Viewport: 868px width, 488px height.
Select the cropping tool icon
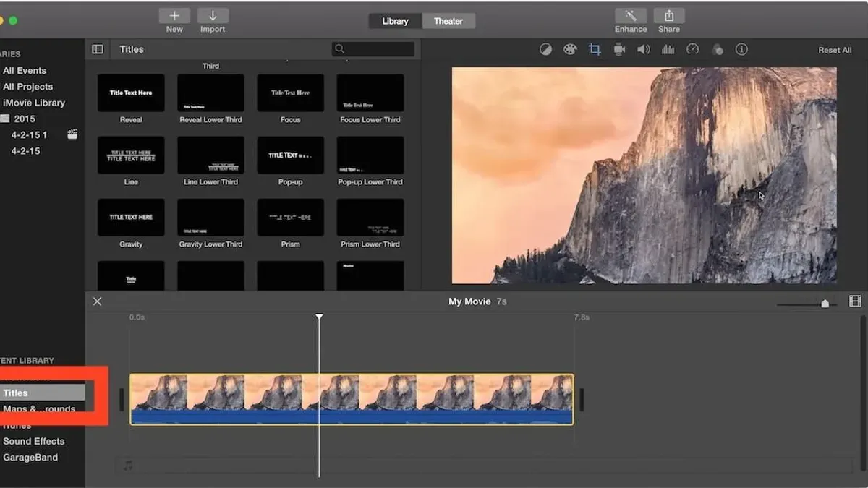(595, 49)
